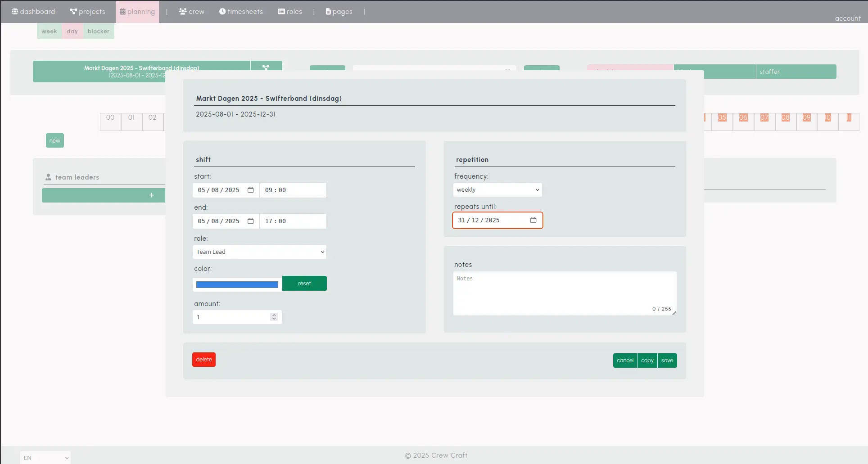
Task: Click the project branch icon button
Action: 266,67
